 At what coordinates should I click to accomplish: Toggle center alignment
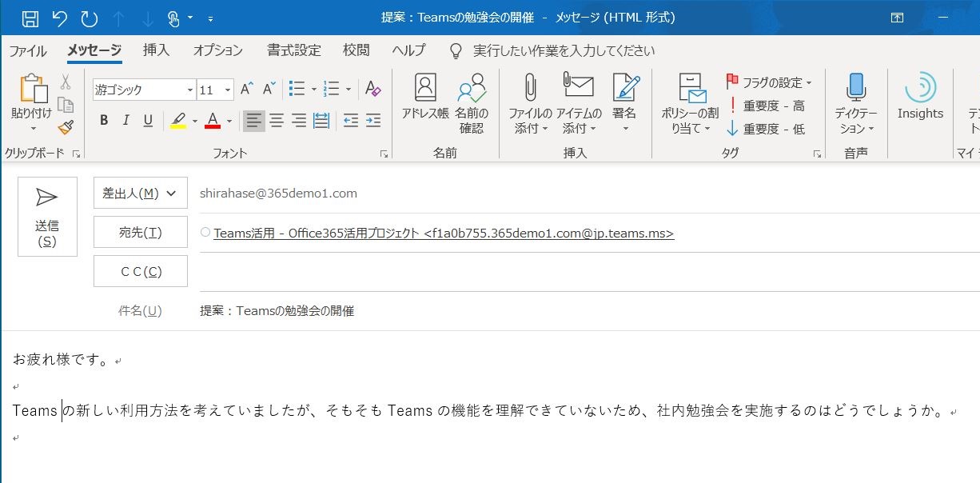coord(277,121)
